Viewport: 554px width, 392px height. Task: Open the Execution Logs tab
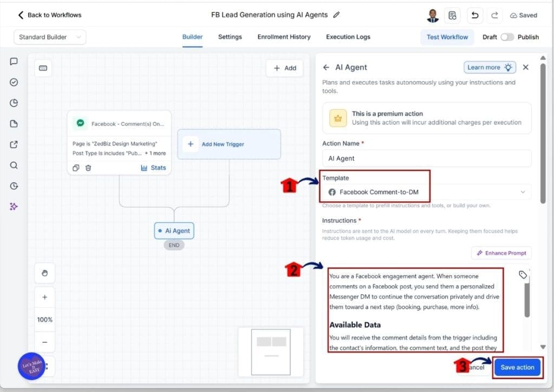348,37
